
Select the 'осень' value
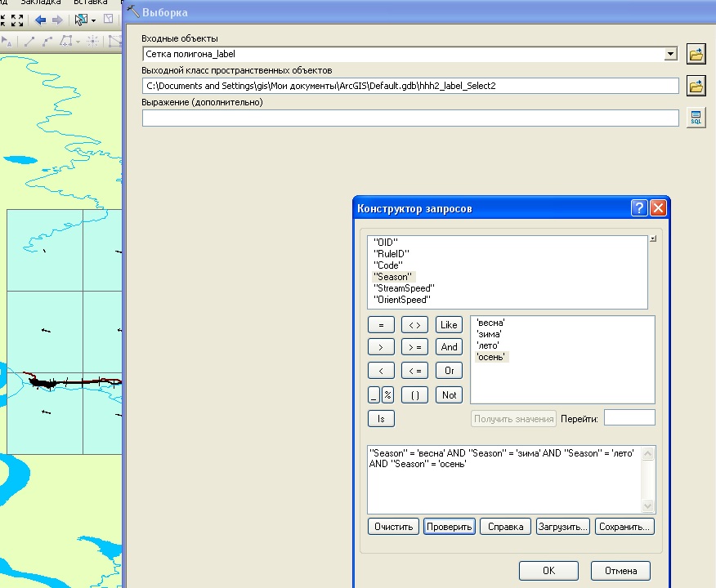click(x=491, y=357)
